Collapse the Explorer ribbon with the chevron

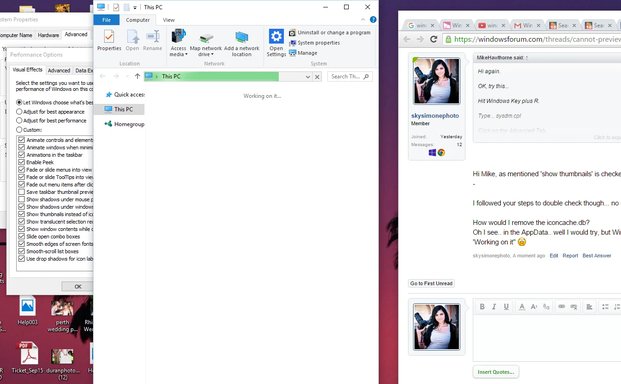[363, 19]
